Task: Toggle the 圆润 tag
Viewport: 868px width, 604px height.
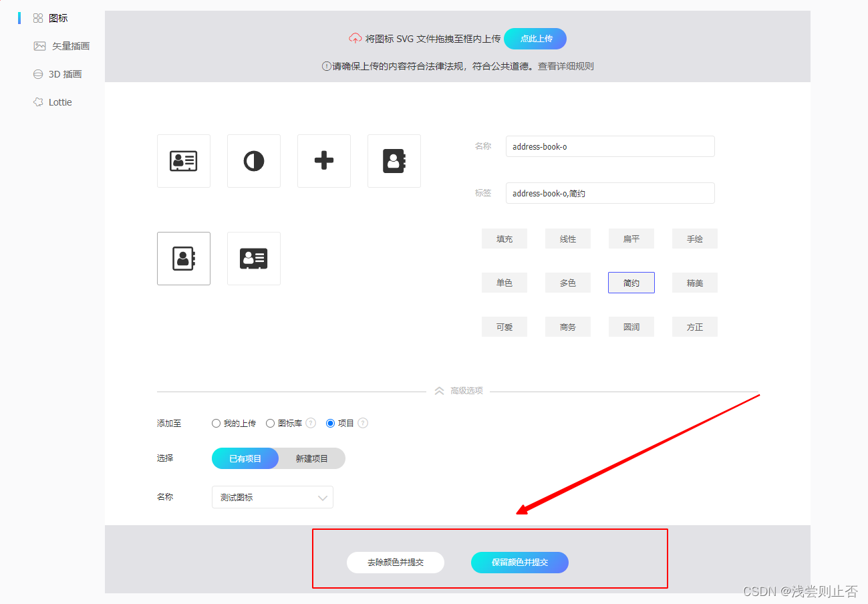Action: click(631, 327)
